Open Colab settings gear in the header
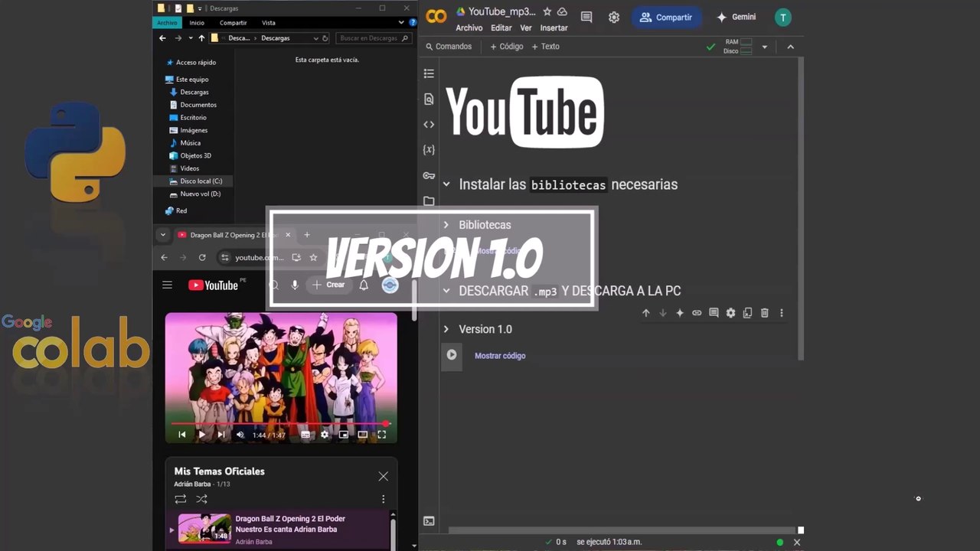 614,17
